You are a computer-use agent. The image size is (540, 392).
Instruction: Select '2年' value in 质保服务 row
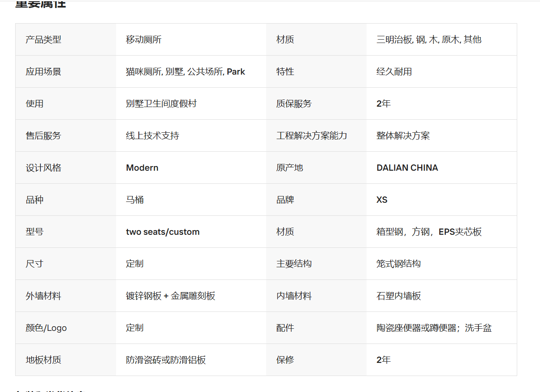(384, 104)
